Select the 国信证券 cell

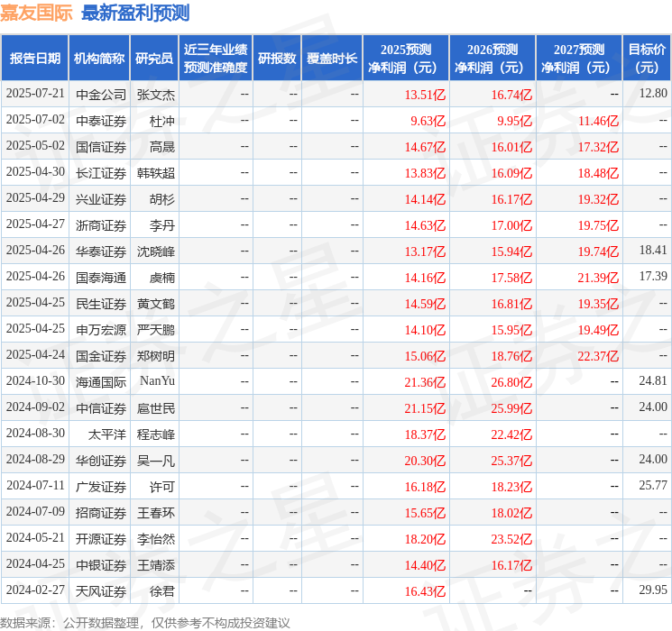[101, 147]
